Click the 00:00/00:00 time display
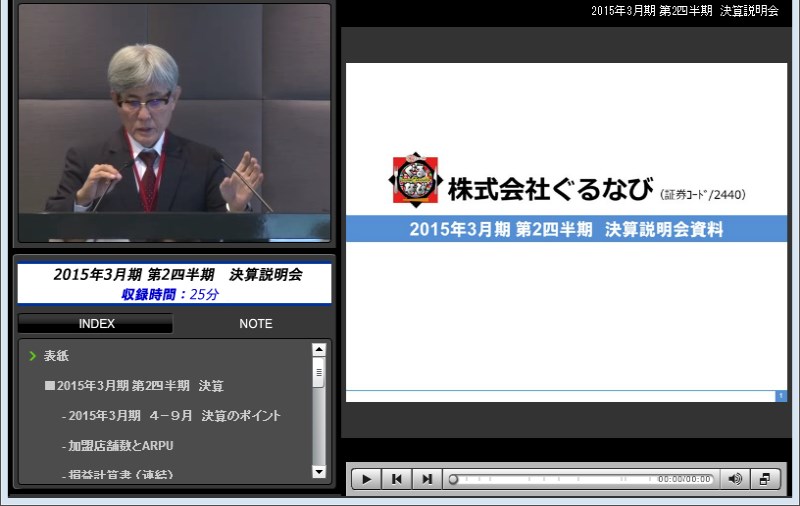Image resolution: width=800 pixels, height=506 pixels. coord(684,479)
